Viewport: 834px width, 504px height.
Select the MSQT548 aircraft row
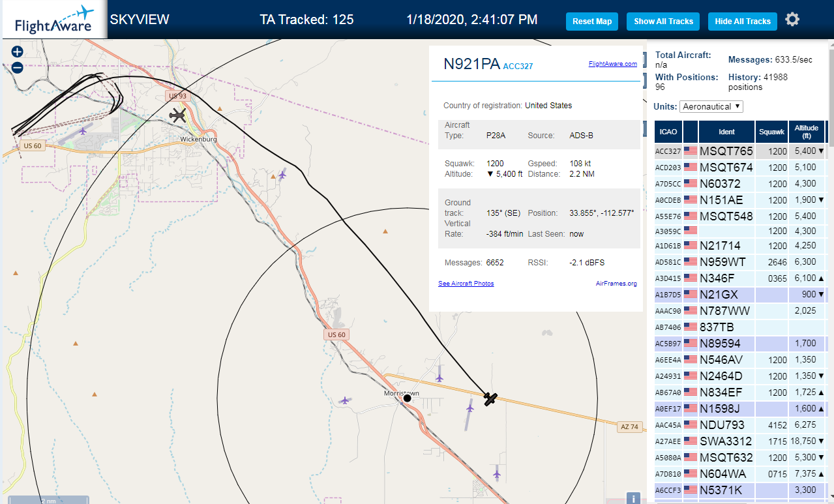click(741, 216)
